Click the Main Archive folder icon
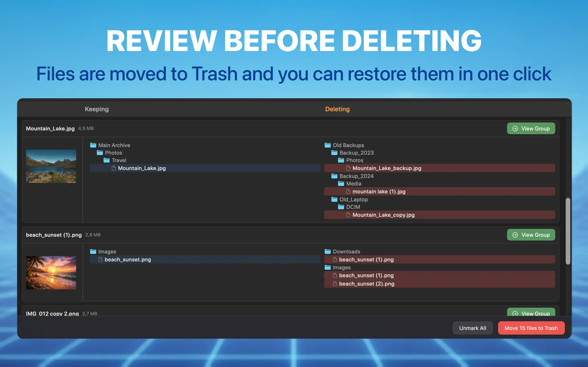Viewport: 588px width, 367px height. pyautogui.click(x=93, y=145)
